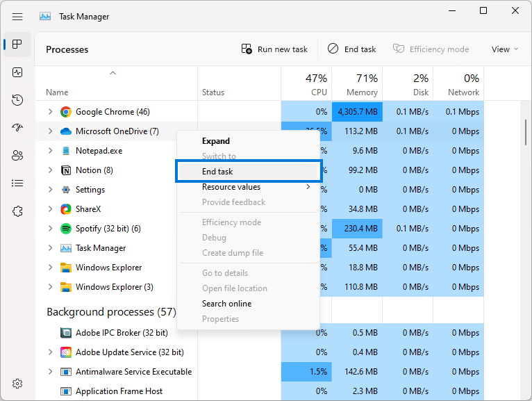Click the Adobe Update Service icon

coord(66,352)
